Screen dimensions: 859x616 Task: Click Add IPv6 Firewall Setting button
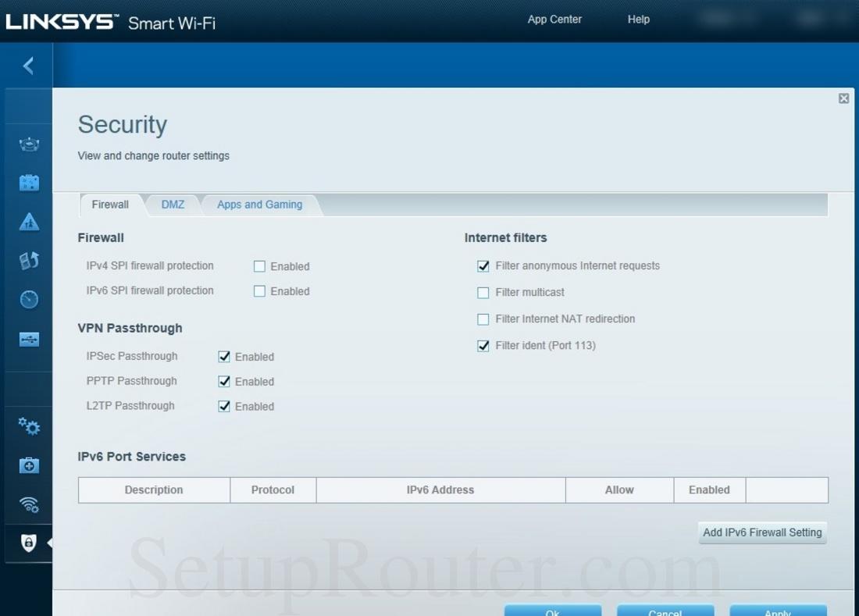[x=762, y=532]
